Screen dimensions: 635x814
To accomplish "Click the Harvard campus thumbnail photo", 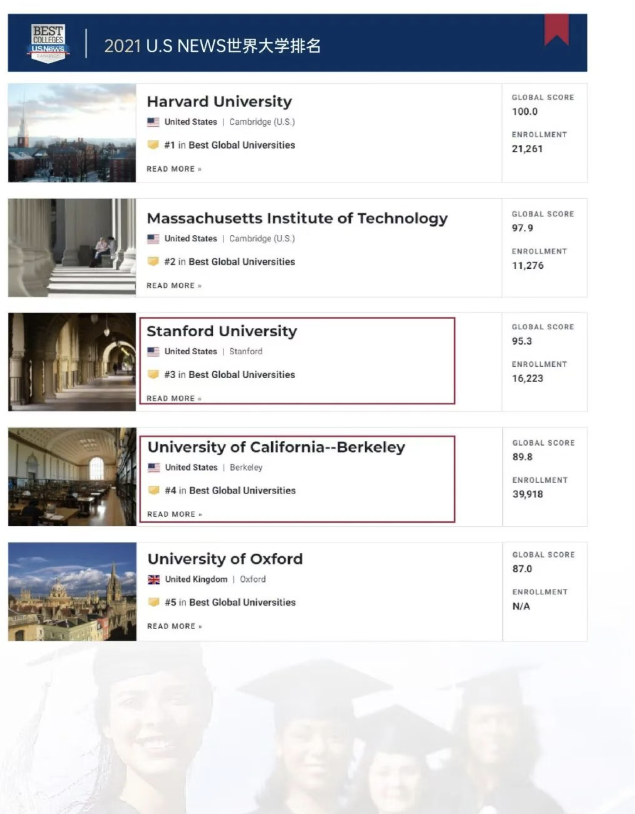I will click(x=72, y=133).
